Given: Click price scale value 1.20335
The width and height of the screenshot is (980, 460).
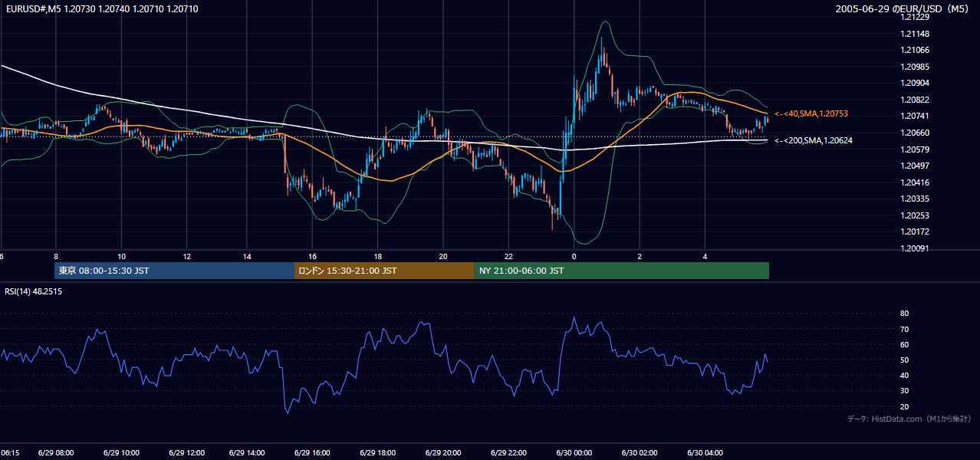Looking at the screenshot, I should point(914,199).
